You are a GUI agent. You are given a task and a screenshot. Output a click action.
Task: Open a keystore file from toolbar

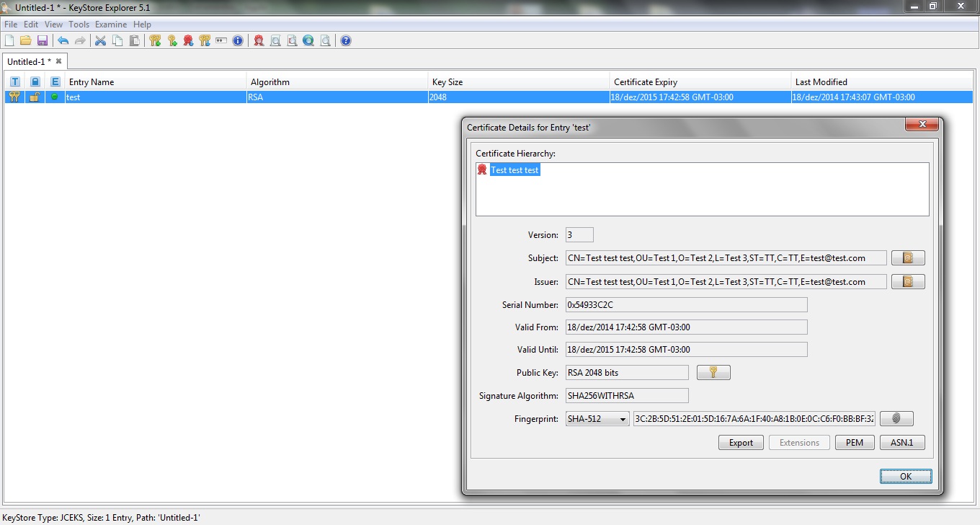[26, 40]
